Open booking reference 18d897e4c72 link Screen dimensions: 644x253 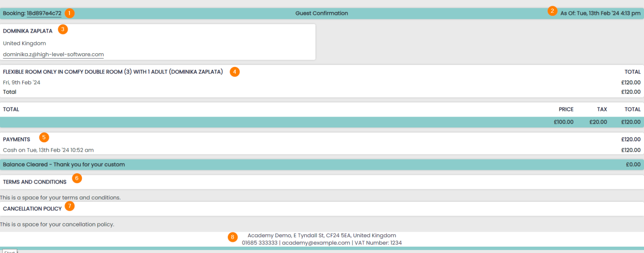(44, 13)
